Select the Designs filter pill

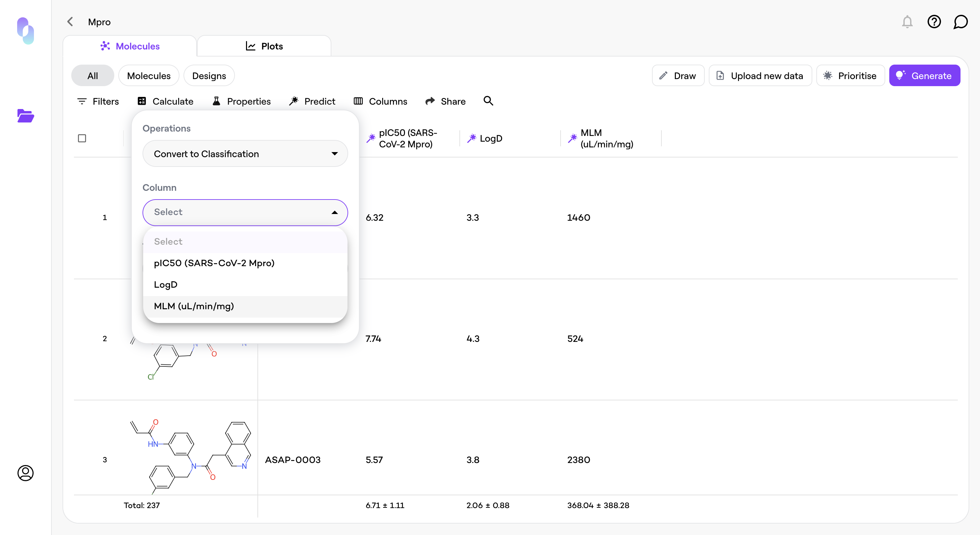[x=209, y=76]
